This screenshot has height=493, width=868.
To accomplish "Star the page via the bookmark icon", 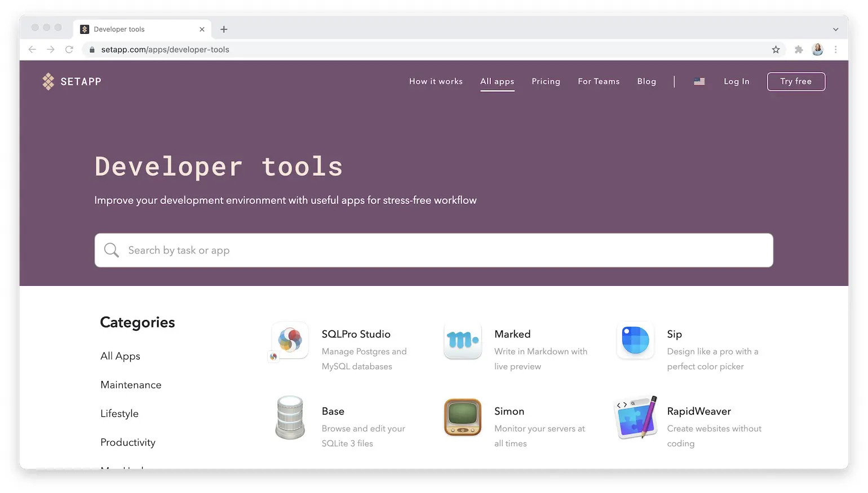I will (x=776, y=50).
